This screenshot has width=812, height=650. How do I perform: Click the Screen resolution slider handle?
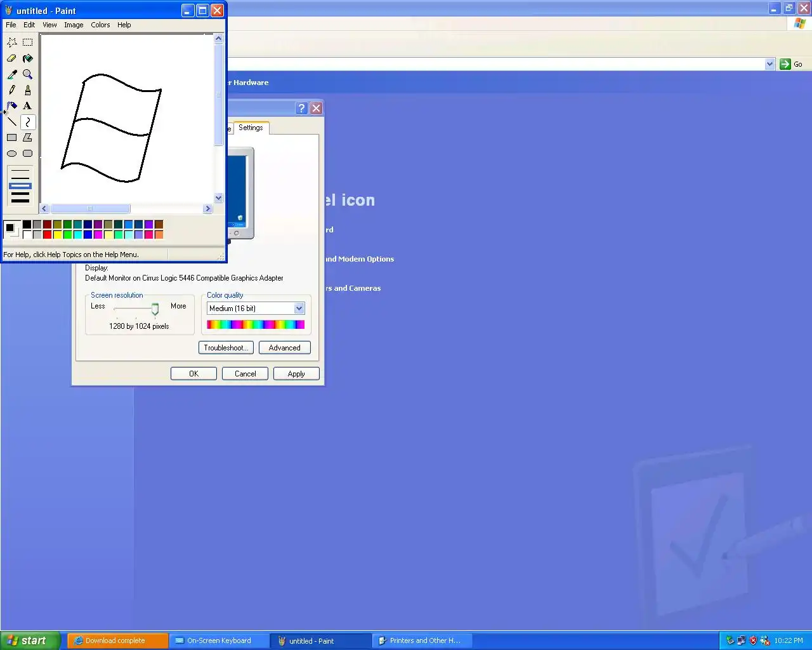(x=155, y=309)
